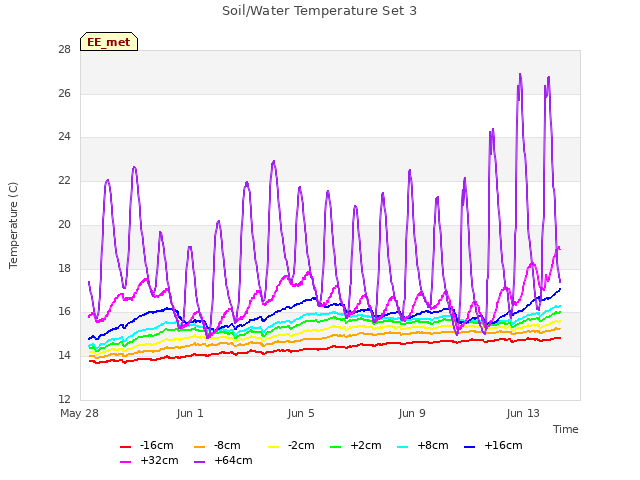Viewport: 640px width, 480px height.
Task: Click the 14 y-axis tick label
Action: click(64, 356)
